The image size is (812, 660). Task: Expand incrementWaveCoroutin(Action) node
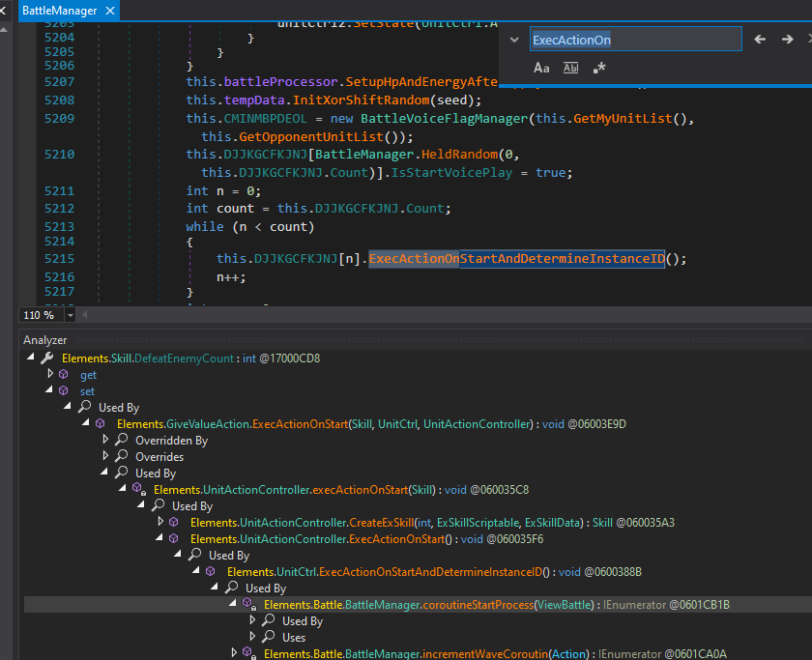(234, 652)
